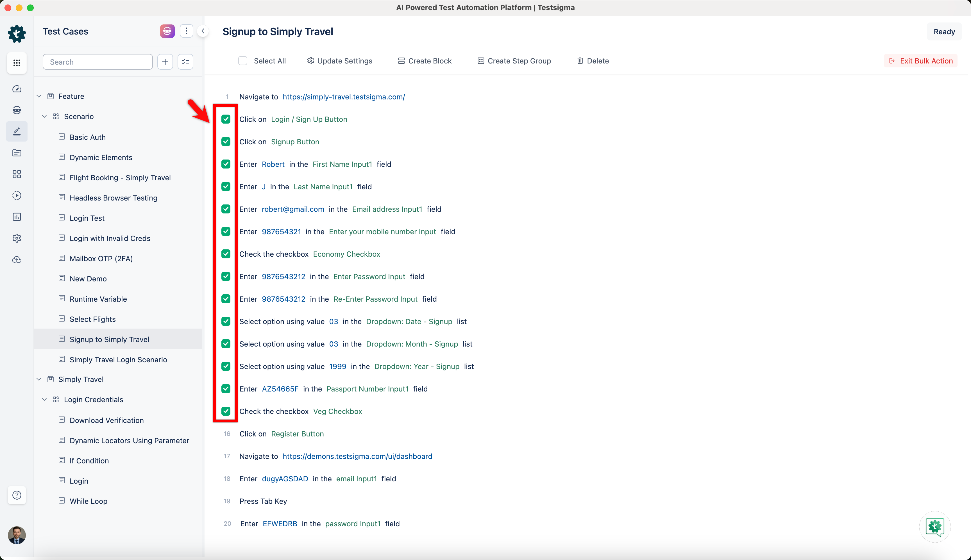
Task: Click Create Step Group
Action: (x=514, y=61)
